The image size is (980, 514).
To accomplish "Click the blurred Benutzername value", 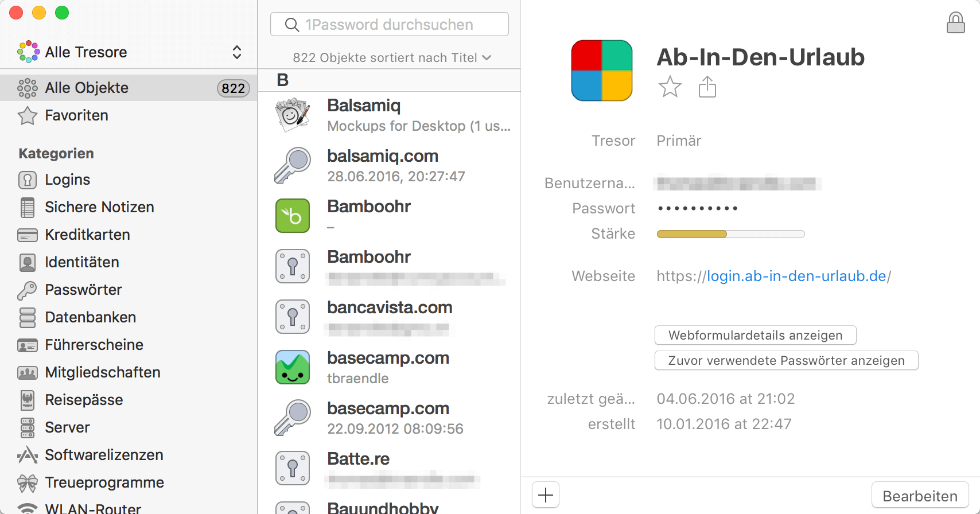I will click(x=737, y=184).
